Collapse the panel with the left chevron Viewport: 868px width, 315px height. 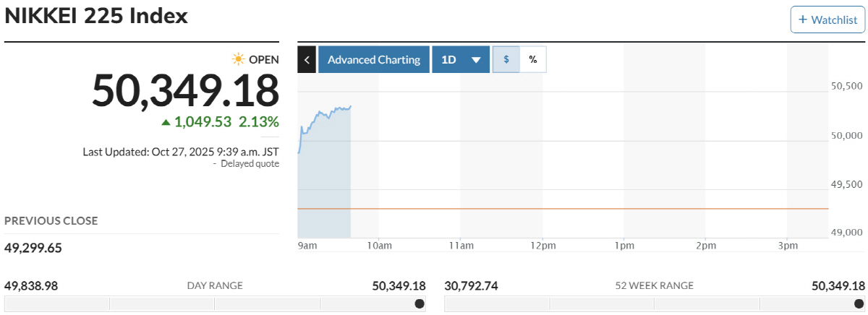[x=306, y=60]
